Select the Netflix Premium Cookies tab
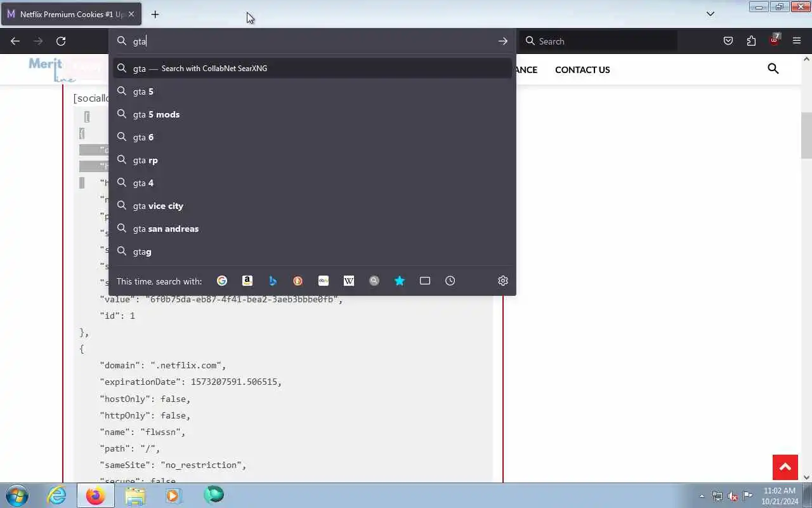Image resolution: width=812 pixels, height=508 pixels. [70, 14]
